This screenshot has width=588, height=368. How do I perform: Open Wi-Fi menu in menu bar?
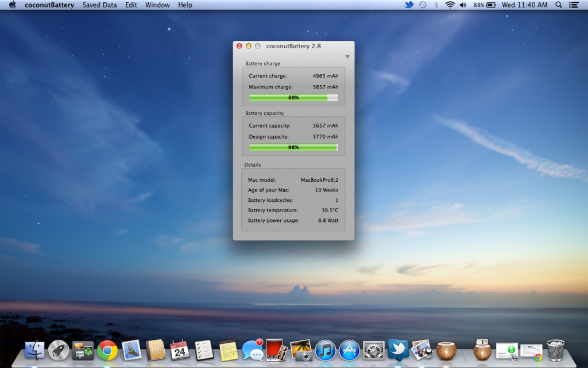click(450, 5)
